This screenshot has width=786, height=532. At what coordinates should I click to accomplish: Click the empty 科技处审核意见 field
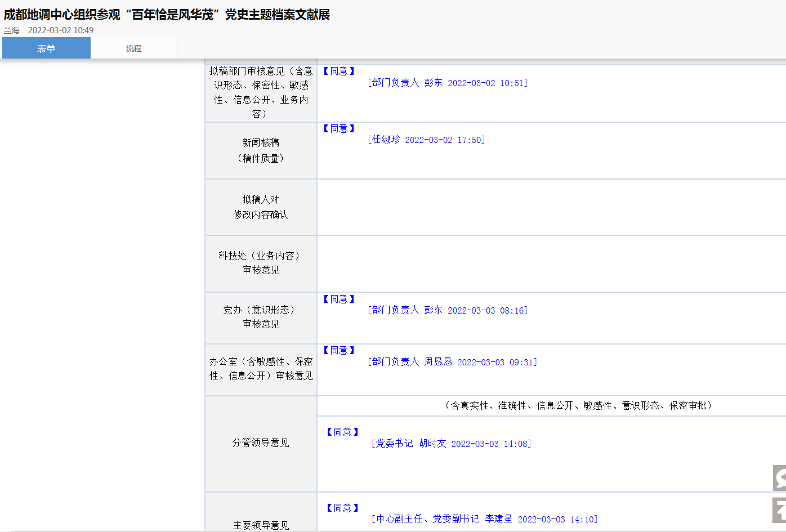pos(551,263)
